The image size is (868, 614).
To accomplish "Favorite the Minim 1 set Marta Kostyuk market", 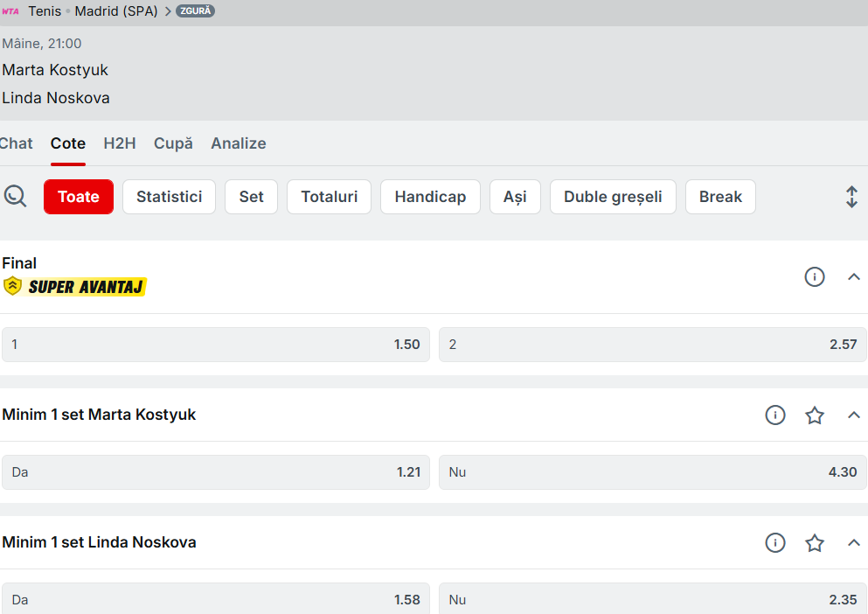I will click(x=814, y=415).
